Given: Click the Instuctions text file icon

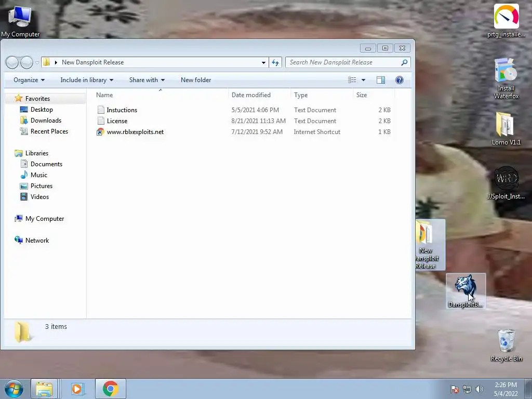Looking at the screenshot, I should (101, 110).
